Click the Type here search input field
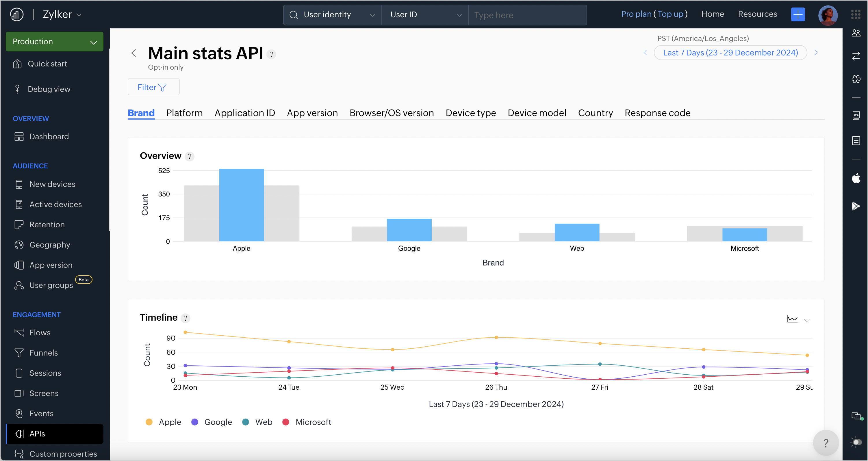868x461 pixels. 527,15
